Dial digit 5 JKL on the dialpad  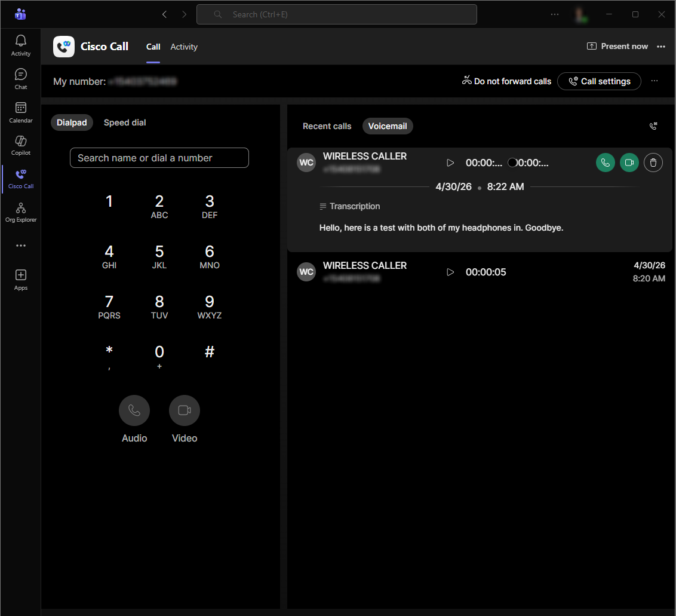(x=159, y=256)
